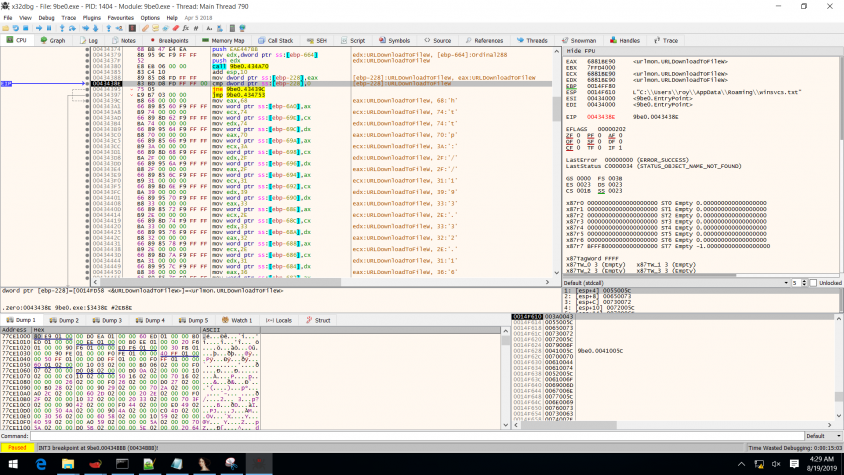Screen dimensions: 844x475
Task: Open File Explorer from the taskbar
Action: point(68,464)
